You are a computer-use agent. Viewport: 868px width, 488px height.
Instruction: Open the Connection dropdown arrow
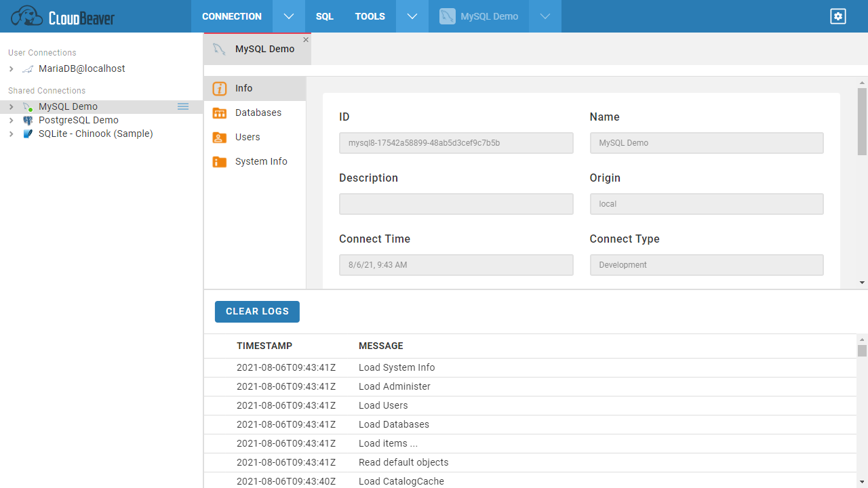289,16
